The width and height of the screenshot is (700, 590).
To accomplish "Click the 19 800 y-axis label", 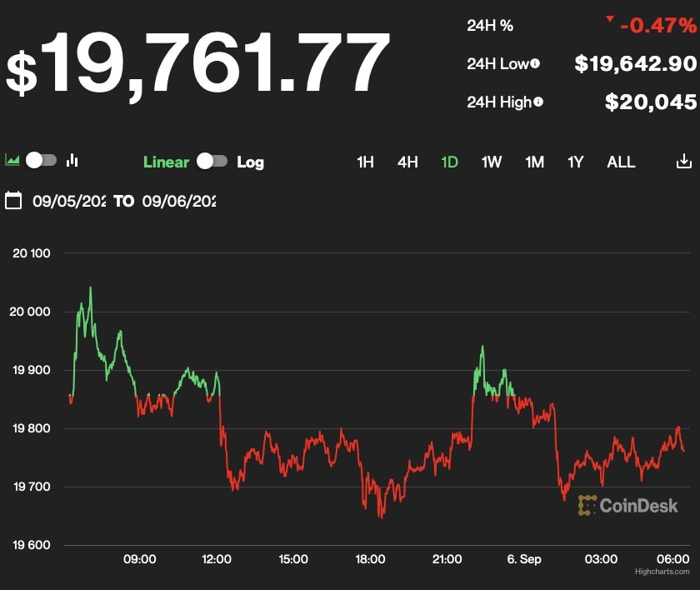I will (x=32, y=428).
